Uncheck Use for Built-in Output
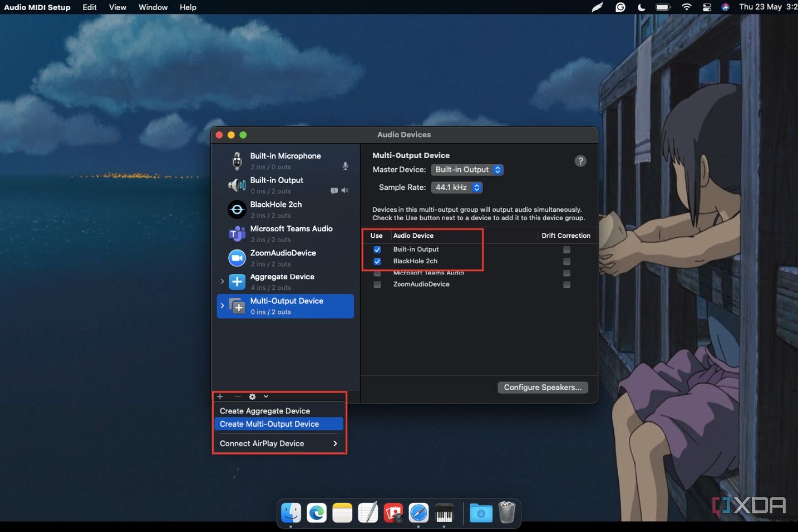The width and height of the screenshot is (798, 532). pos(377,250)
